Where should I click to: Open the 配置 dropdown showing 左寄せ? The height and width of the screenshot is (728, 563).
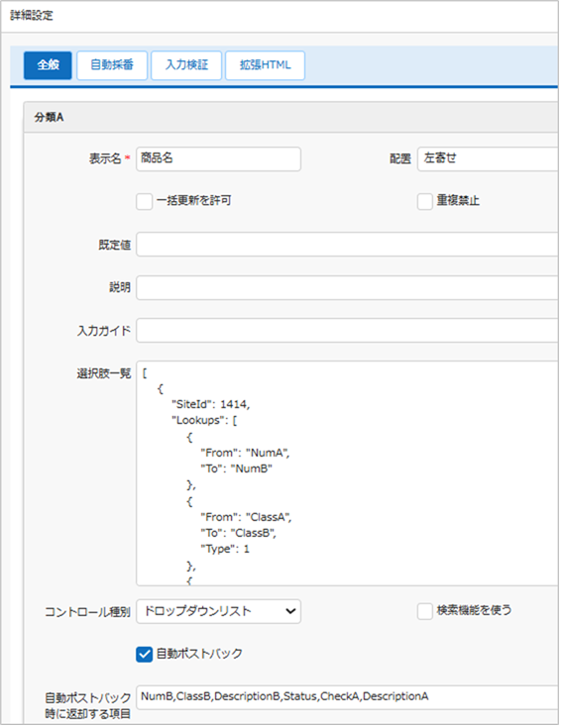[x=488, y=158]
